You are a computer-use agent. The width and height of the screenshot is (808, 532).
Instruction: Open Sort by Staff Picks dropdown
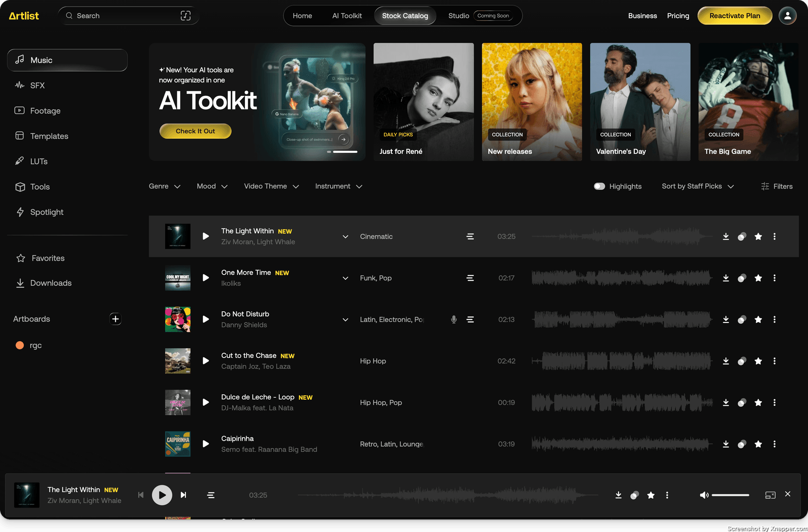(698, 186)
